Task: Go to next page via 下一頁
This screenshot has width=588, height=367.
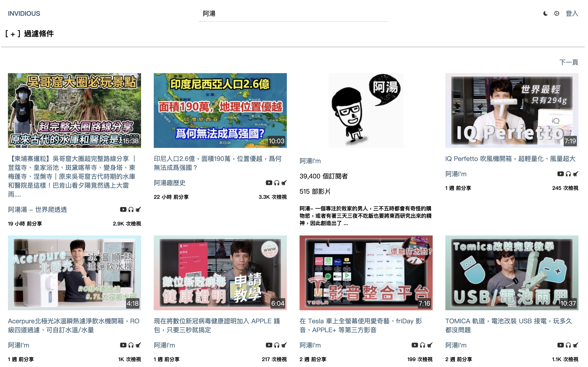Action: point(569,62)
